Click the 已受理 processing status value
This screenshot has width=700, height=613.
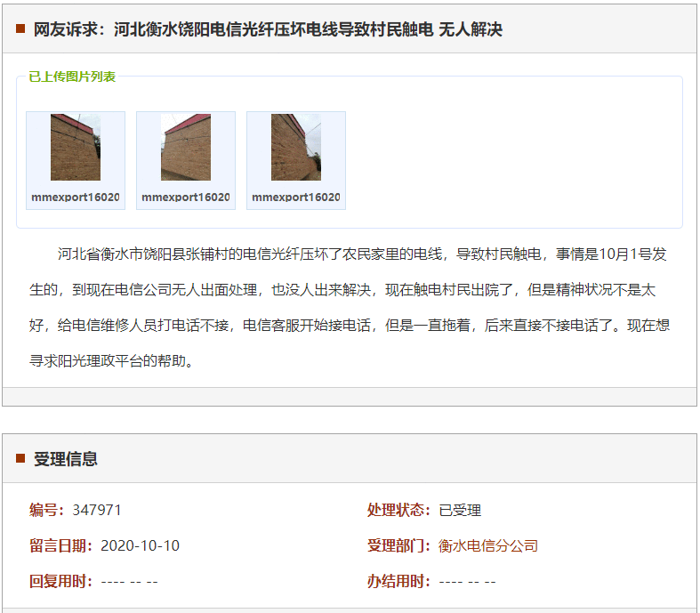(460, 510)
